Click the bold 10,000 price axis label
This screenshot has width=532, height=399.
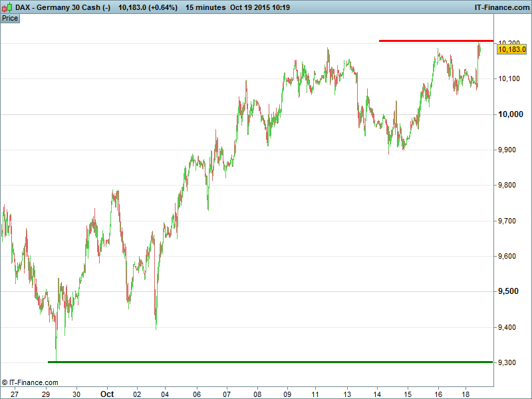(511, 114)
